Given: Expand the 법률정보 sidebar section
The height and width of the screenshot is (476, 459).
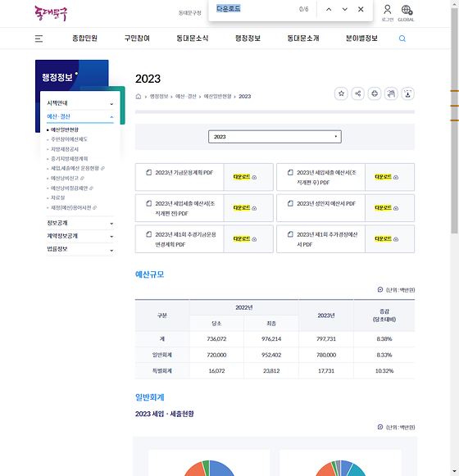Looking at the screenshot, I should [x=80, y=249].
